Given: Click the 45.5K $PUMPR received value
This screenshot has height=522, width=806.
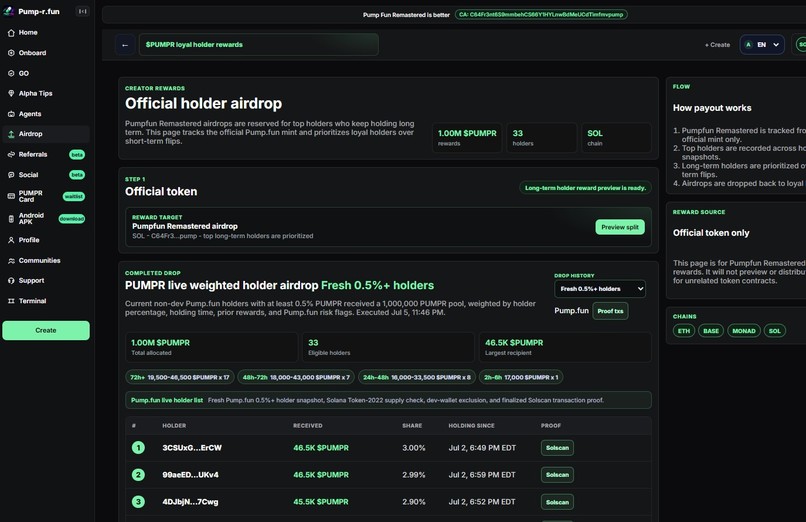Looking at the screenshot, I should click(321, 502).
